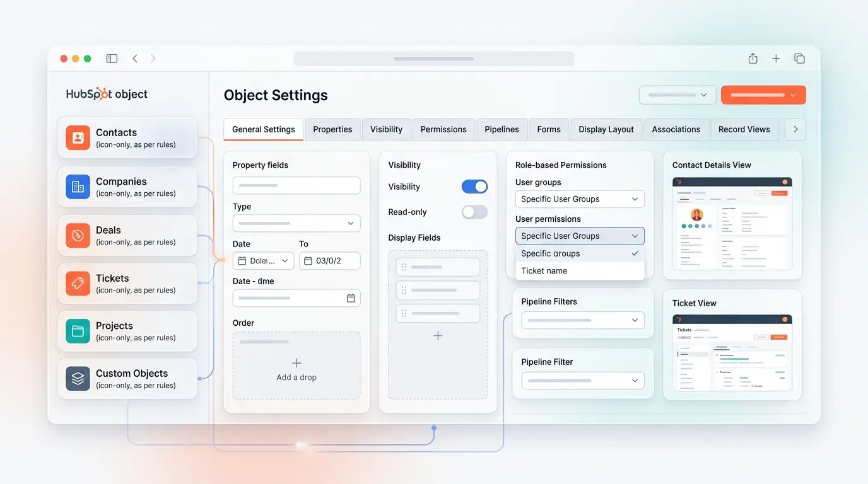Expand the Date dropdown

point(264,261)
